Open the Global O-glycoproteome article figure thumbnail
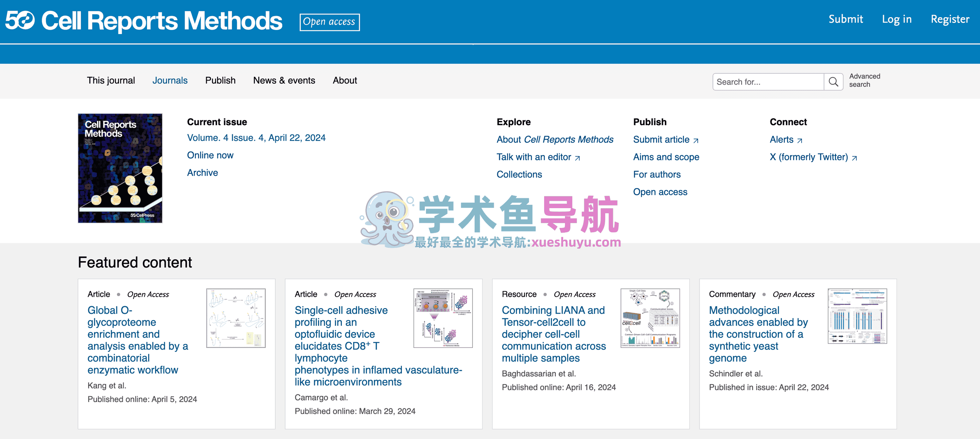This screenshot has width=980, height=439. [235, 318]
